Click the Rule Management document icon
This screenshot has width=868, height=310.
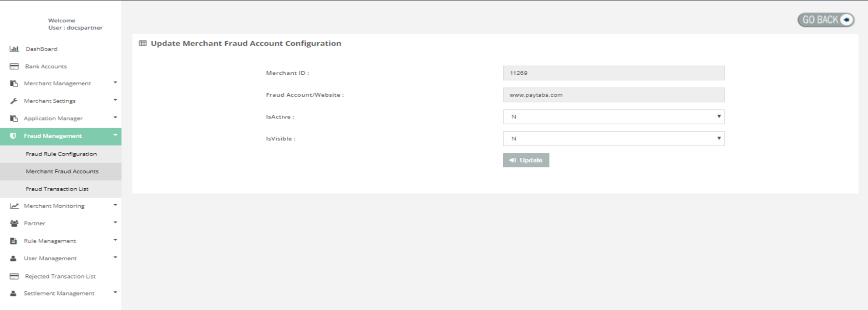[13, 241]
